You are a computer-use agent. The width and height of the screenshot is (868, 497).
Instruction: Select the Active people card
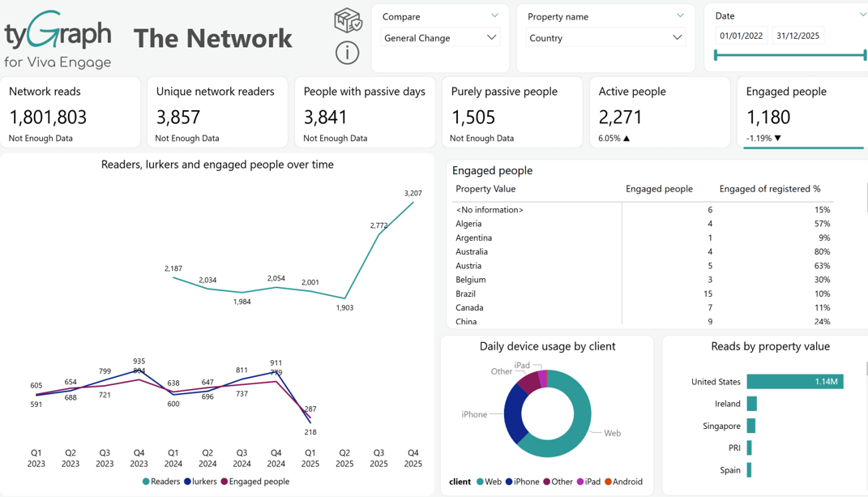[660, 113]
